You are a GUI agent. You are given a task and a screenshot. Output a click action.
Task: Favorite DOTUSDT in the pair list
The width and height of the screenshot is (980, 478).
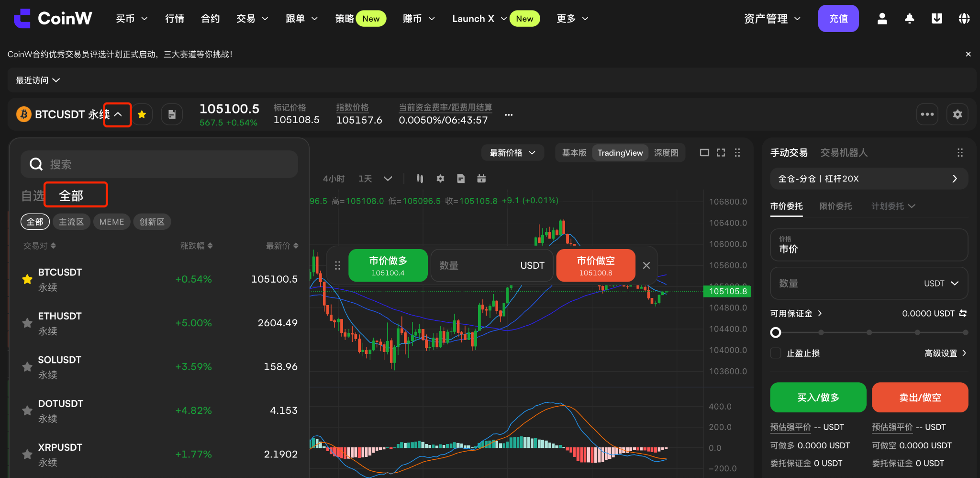27,410
